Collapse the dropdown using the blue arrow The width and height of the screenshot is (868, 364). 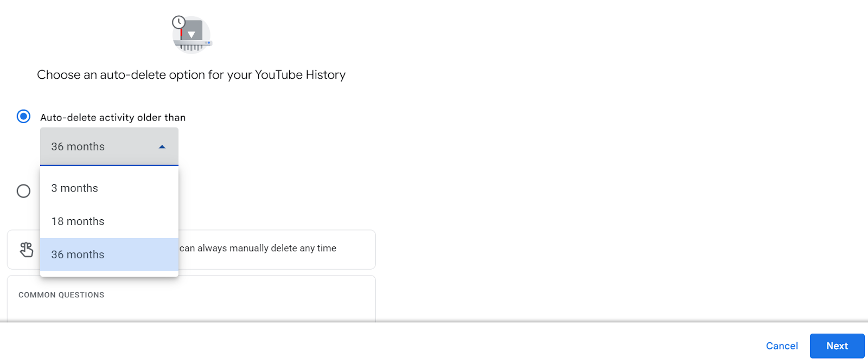click(x=162, y=146)
